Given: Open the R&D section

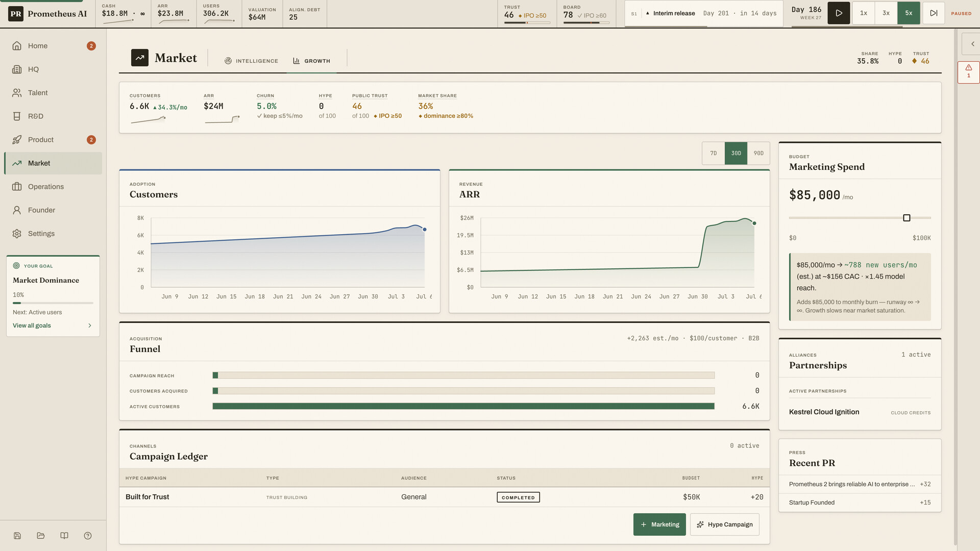Looking at the screenshot, I should [x=53, y=116].
